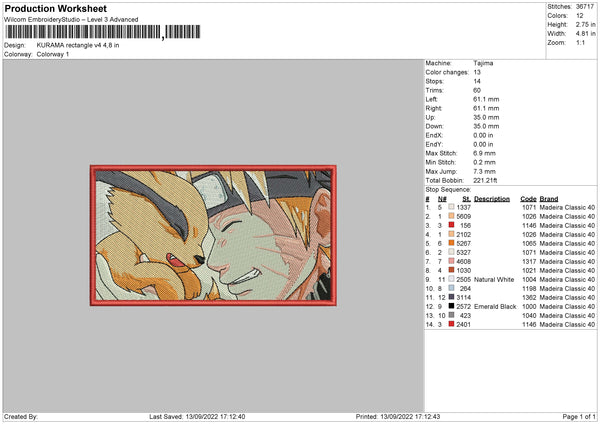Click 'Wilcom EmbroideryStudio – Level 3 Advanced' text

coord(71,20)
